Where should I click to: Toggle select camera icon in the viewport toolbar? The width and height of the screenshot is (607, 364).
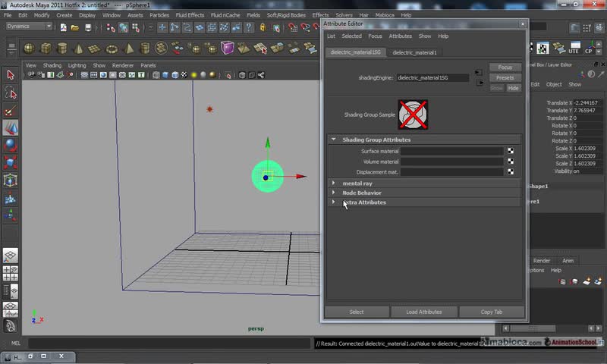31,75
